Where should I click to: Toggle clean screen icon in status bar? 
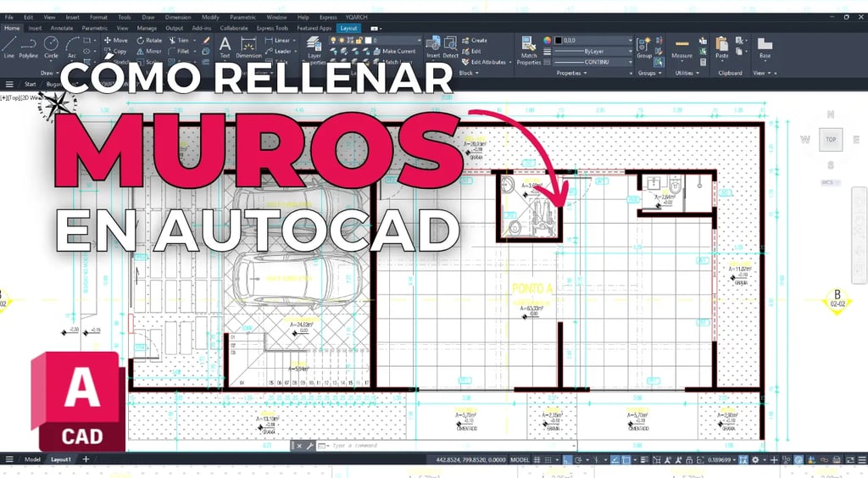(x=850, y=459)
